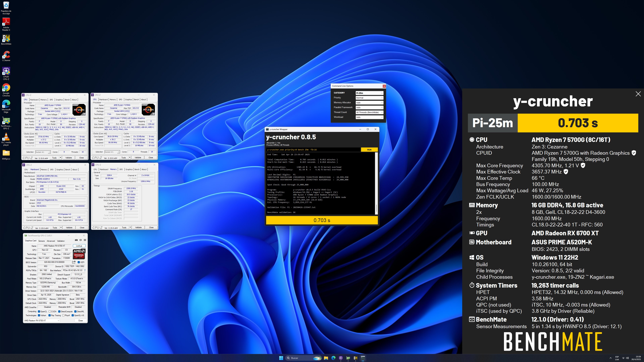The width and height of the screenshot is (644, 362).
Task: Select the Microsoft Edge desktop icon
Action: tap(6, 107)
